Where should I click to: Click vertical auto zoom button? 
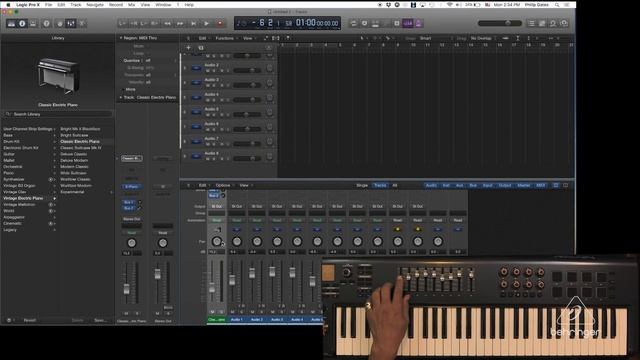pos(518,38)
